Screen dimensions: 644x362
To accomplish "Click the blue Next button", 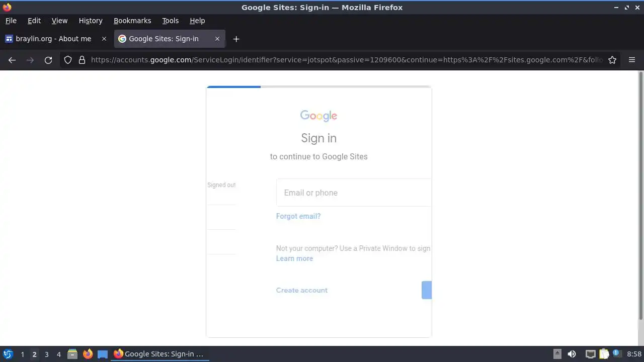I will point(427,290).
